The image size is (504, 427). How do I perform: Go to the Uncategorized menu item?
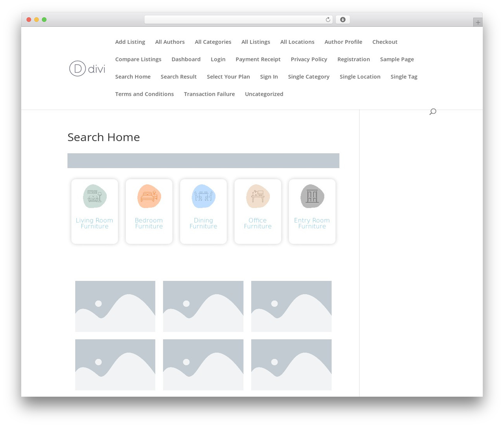pyautogui.click(x=264, y=94)
